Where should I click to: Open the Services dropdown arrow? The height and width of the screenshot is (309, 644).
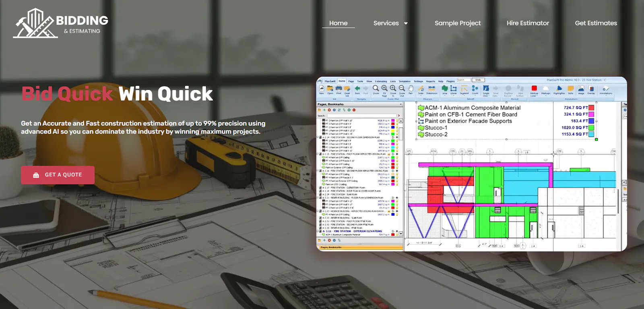click(x=406, y=23)
